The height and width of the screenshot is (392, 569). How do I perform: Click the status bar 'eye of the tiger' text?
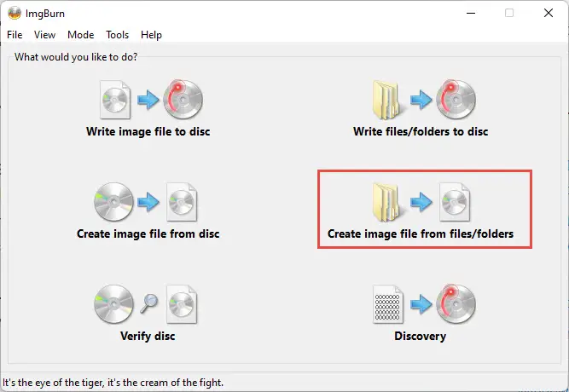point(113,383)
